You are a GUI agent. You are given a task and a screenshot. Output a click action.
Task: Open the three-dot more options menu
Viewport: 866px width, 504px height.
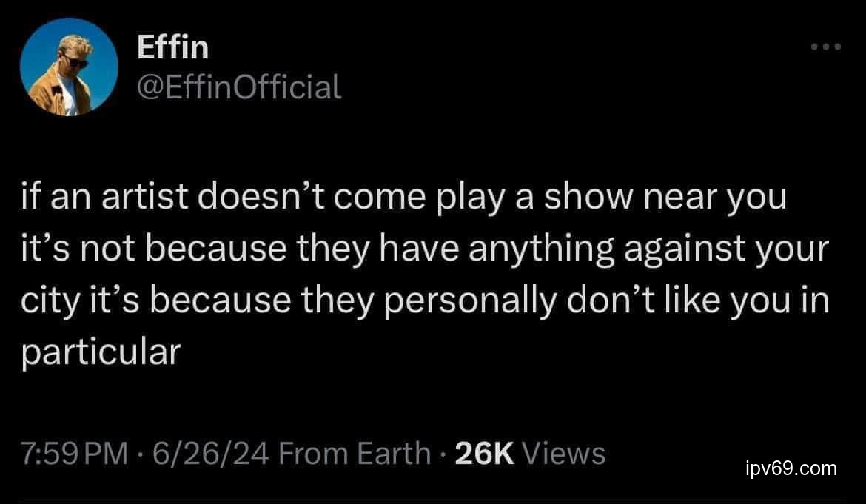coord(826,47)
